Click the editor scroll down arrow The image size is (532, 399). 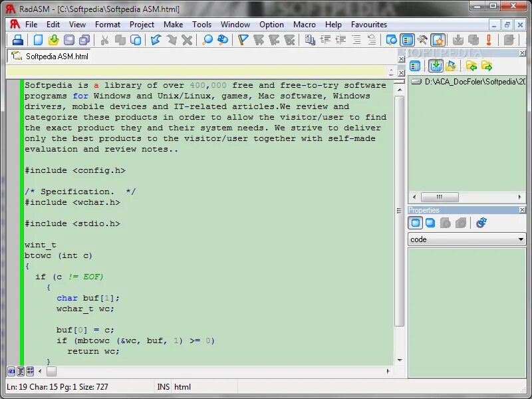coord(400,360)
